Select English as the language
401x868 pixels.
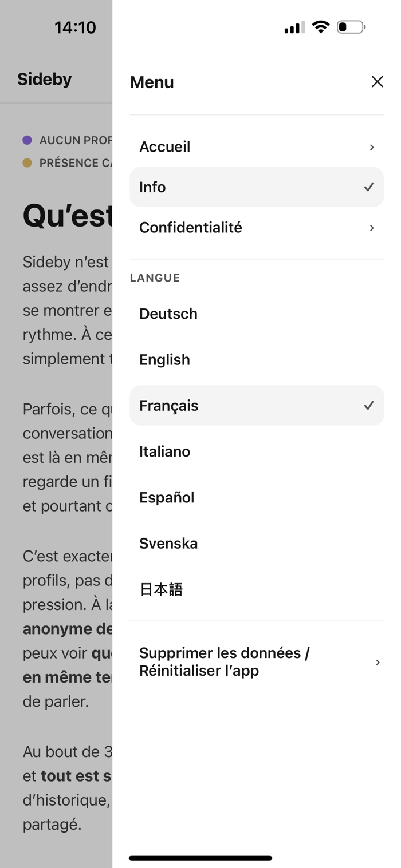click(x=257, y=359)
